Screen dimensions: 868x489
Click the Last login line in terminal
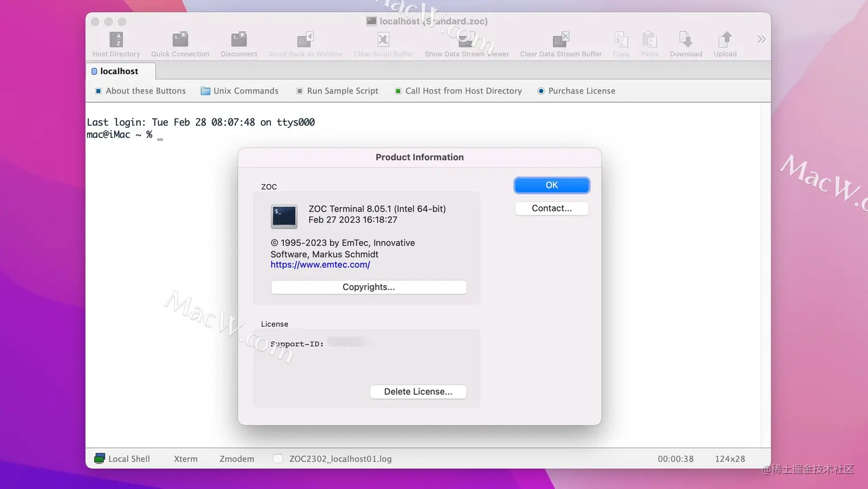tap(201, 122)
